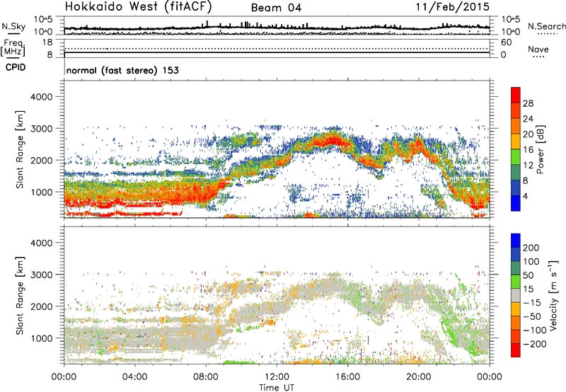Select the "normal (fast stereo) 153" mode text
The image size is (566, 392).
click(x=122, y=70)
